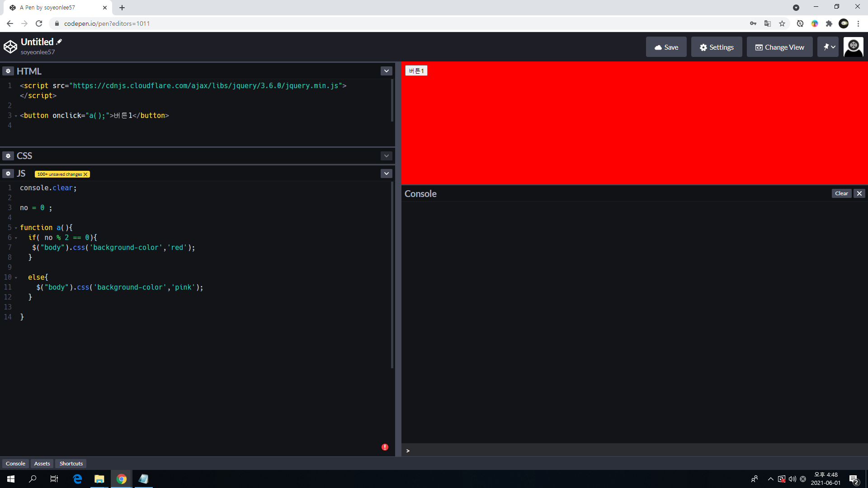Screen dimensions: 868x488
Task: Toggle fold arrow on function a line
Action: (16, 228)
